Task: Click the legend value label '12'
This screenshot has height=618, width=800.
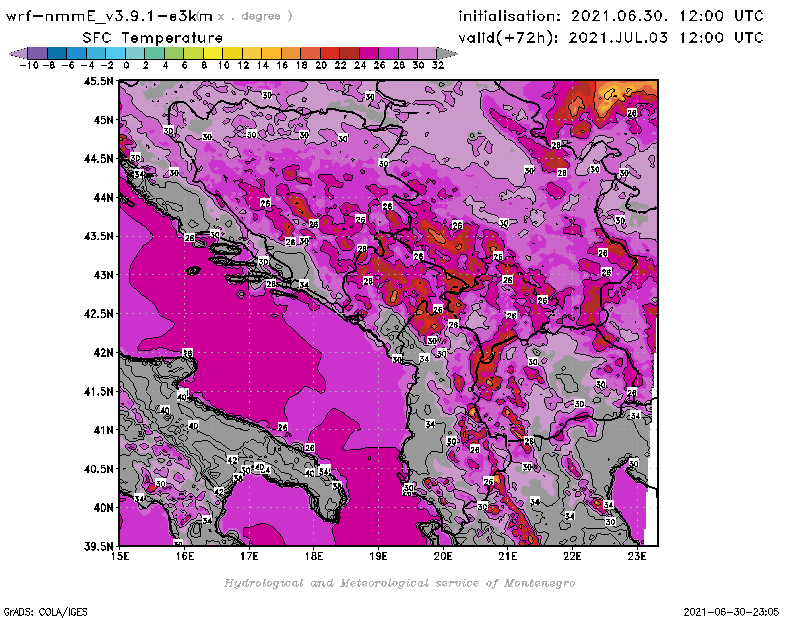Action: [x=243, y=65]
